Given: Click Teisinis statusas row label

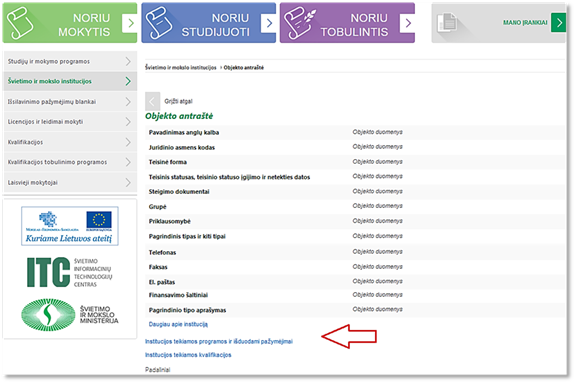Looking at the screenshot, I should [x=229, y=177].
